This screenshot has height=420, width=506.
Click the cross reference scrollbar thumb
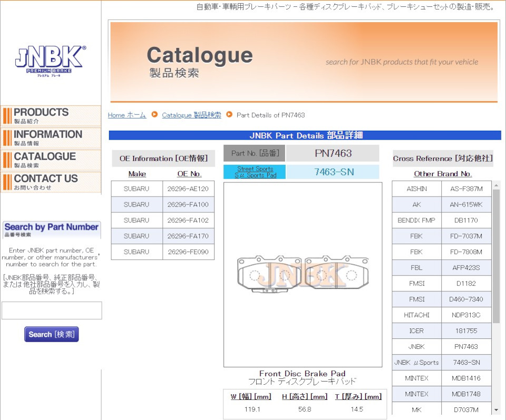click(x=496, y=256)
